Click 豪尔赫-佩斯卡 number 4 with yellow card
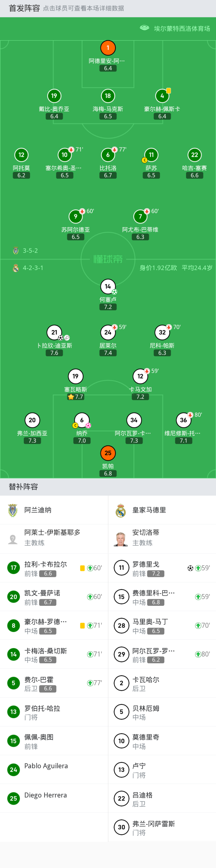This screenshot has height=868, width=216. click(162, 96)
